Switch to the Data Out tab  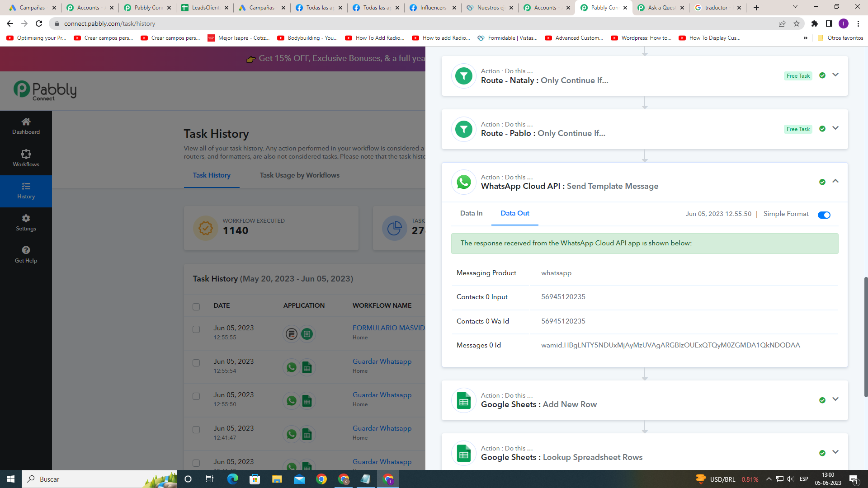(x=515, y=213)
